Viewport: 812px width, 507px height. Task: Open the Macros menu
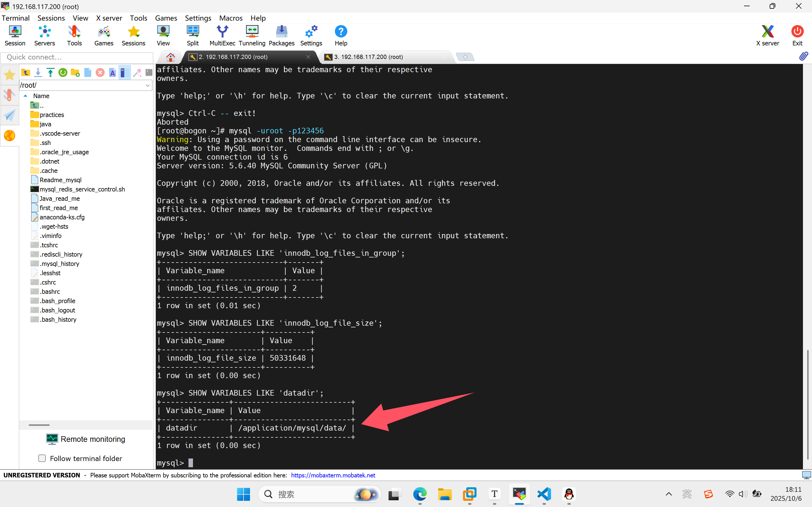click(231, 18)
